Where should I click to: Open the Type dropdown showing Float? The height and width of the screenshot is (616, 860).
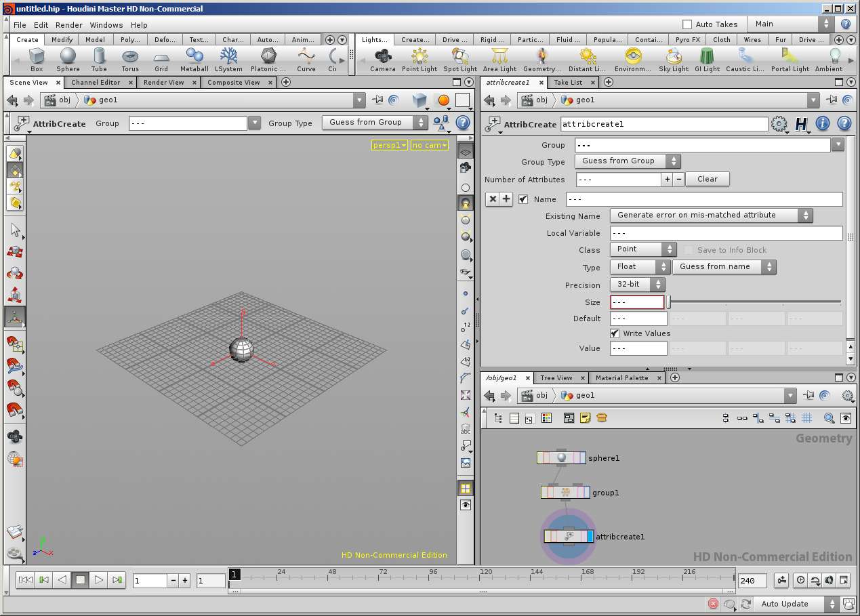[x=640, y=267]
